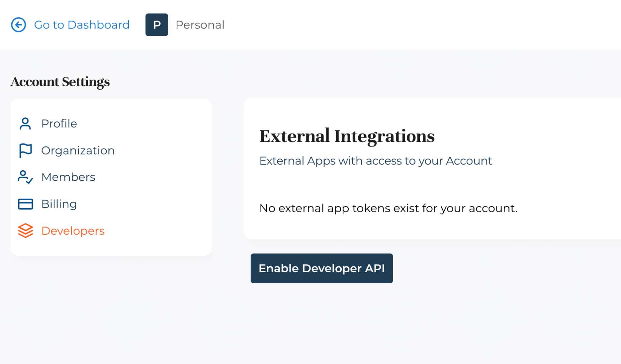Click the Members user-check icon
The height and width of the screenshot is (364, 621).
pos(25,177)
